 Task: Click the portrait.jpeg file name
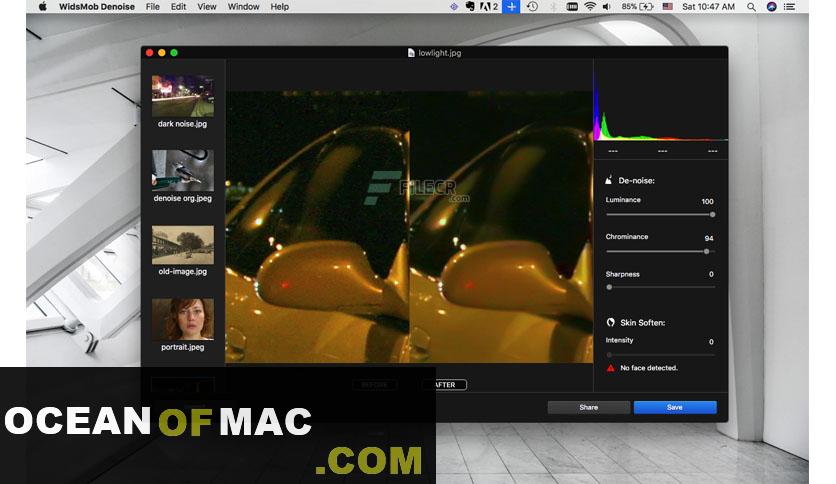182,347
